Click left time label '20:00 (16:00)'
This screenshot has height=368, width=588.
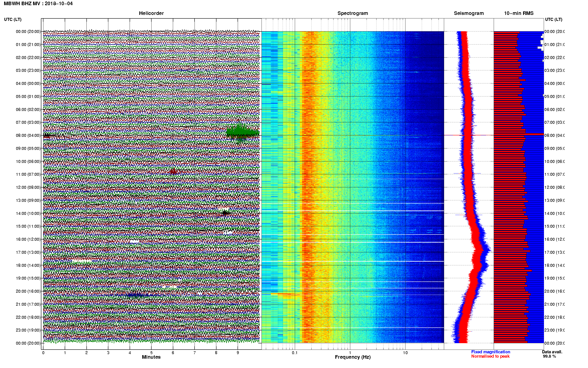pyautogui.click(x=28, y=291)
